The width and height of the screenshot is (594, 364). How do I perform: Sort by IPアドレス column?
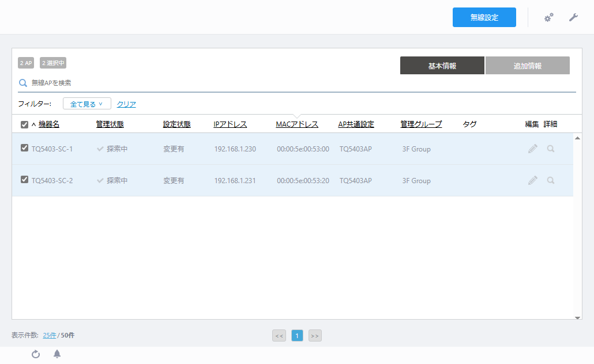[230, 124]
